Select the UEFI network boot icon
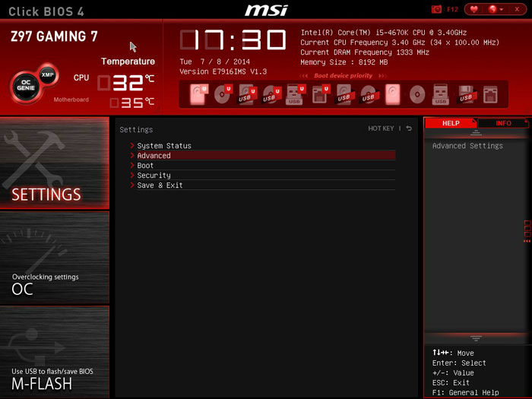The width and height of the screenshot is (532, 399). (x=320, y=94)
